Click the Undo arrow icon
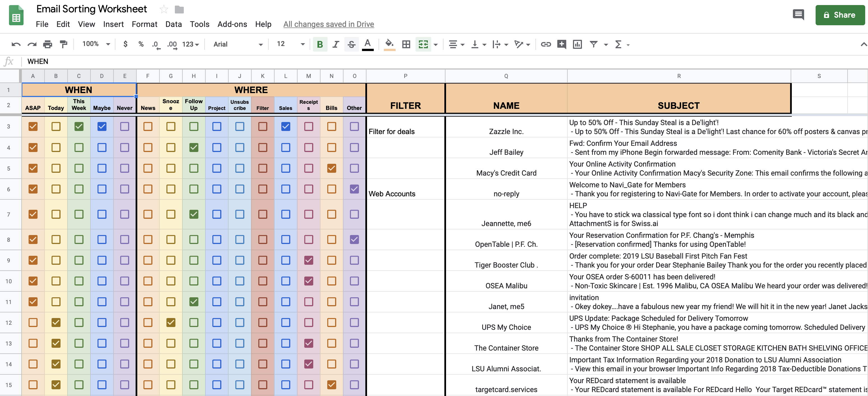This screenshot has width=868, height=396. click(x=16, y=44)
